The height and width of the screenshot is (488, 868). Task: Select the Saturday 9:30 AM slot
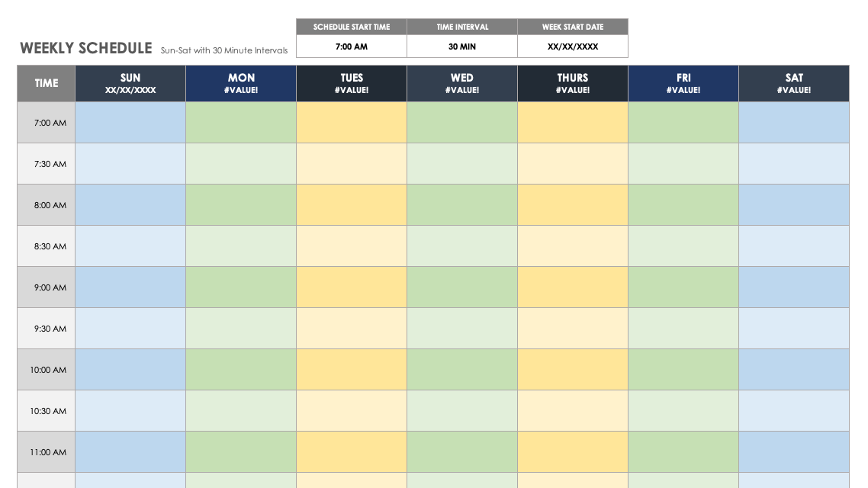[x=794, y=329]
